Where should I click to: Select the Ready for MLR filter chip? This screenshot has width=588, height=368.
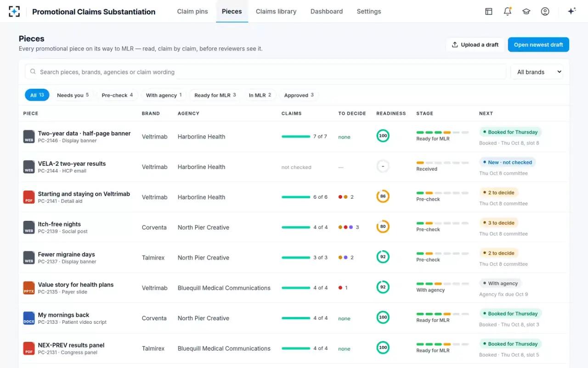215,95
